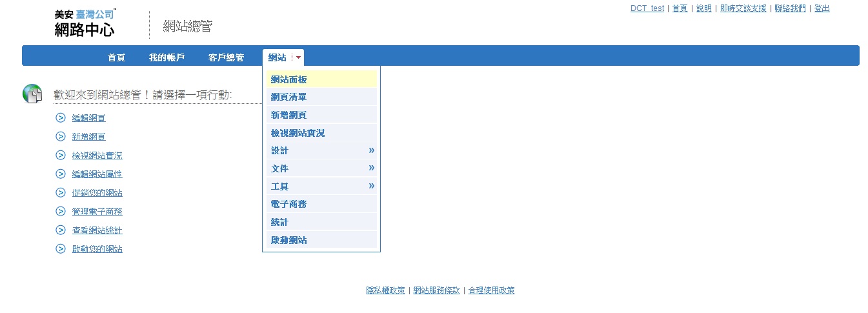Choose 統計 from the dropdown menu
868x313 pixels.
click(x=322, y=222)
